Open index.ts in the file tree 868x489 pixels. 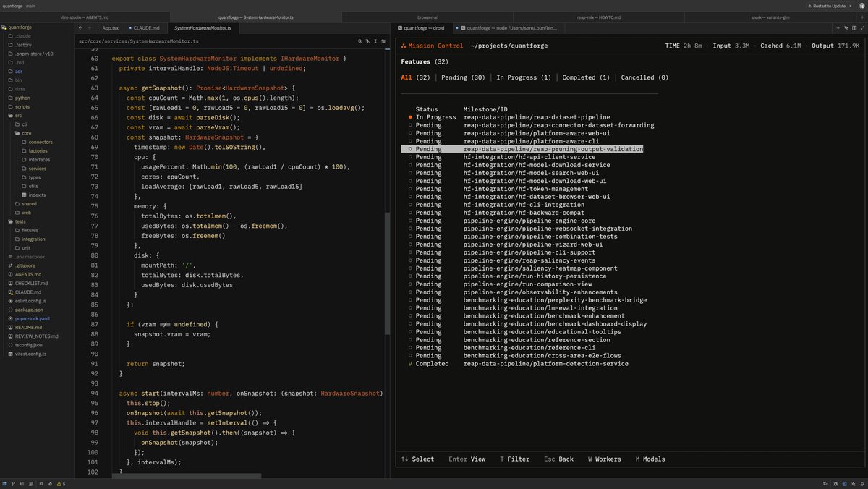point(37,195)
